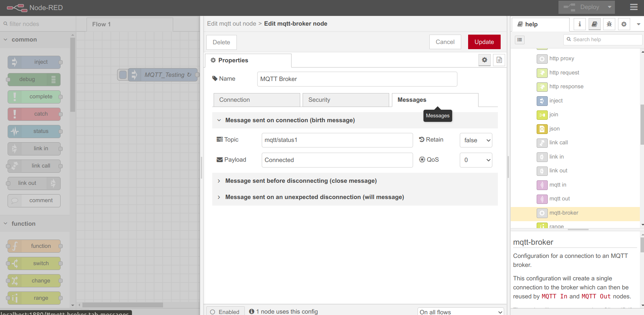
Task: Toggle the help topics list button
Action: 520,40
